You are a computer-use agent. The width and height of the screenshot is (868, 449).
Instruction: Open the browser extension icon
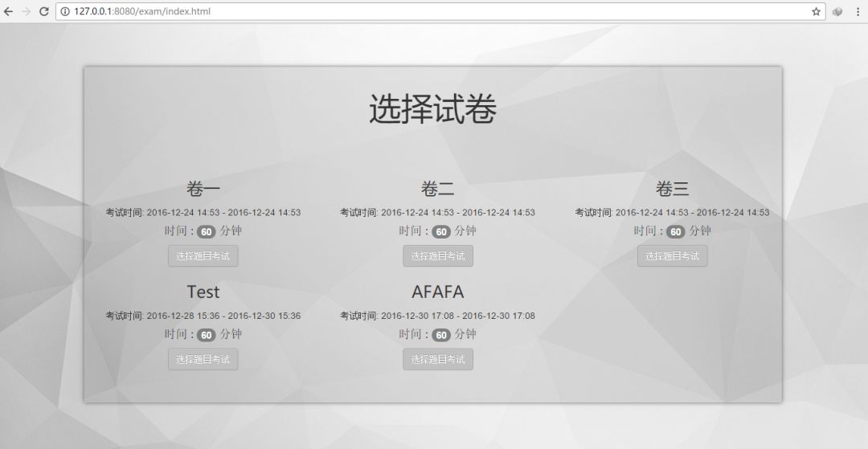[837, 11]
